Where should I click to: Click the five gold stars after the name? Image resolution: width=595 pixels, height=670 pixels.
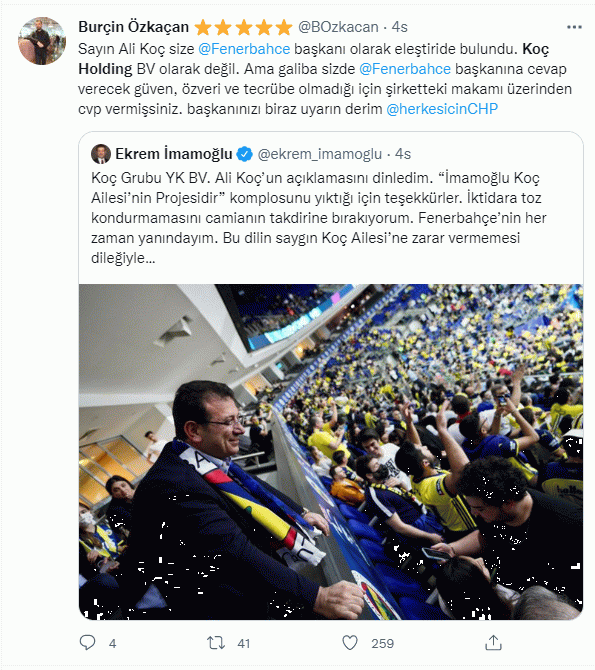[244, 27]
